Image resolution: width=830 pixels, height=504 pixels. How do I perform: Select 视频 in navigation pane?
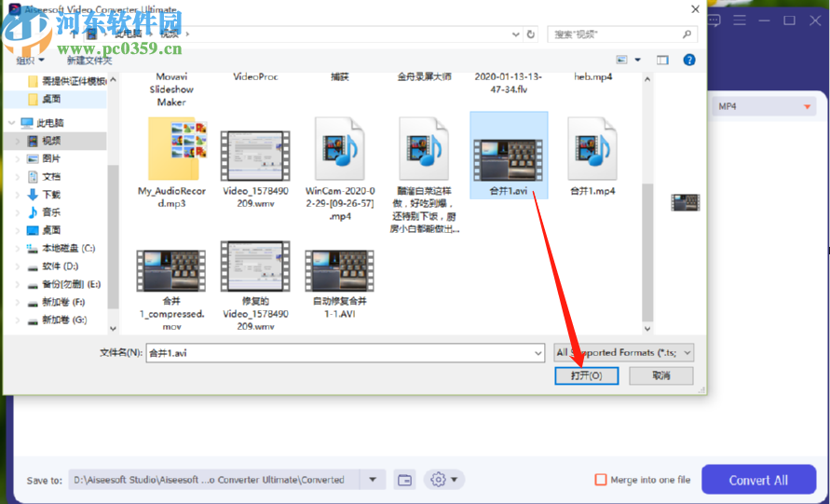click(51, 141)
